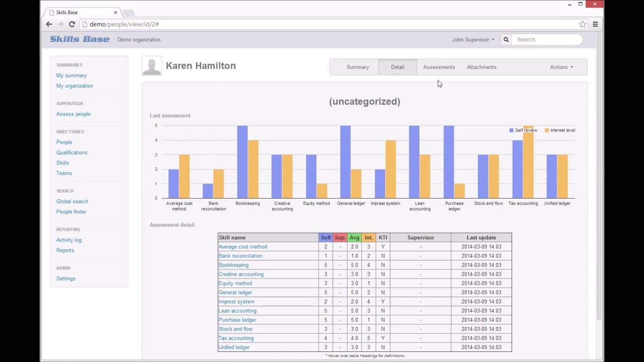Screen dimensions: 644x362
Task: Click the Skills Base browser tab
Action: (x=83, y=13)
